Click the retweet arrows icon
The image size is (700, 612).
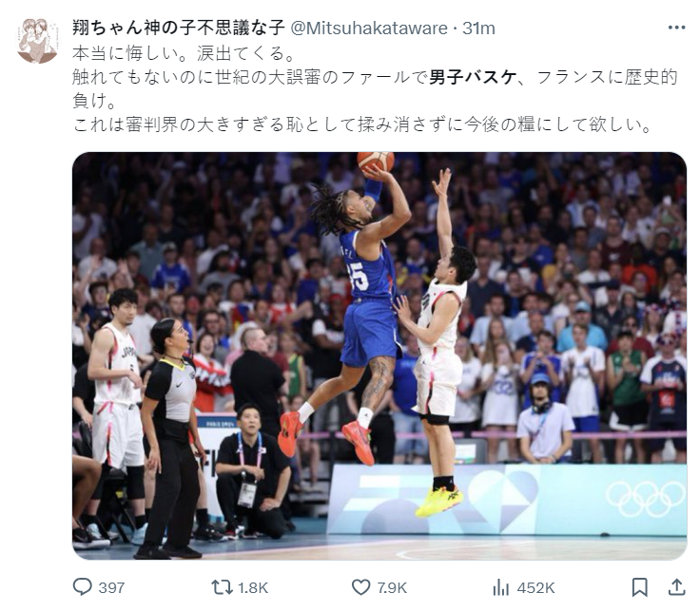222,587
